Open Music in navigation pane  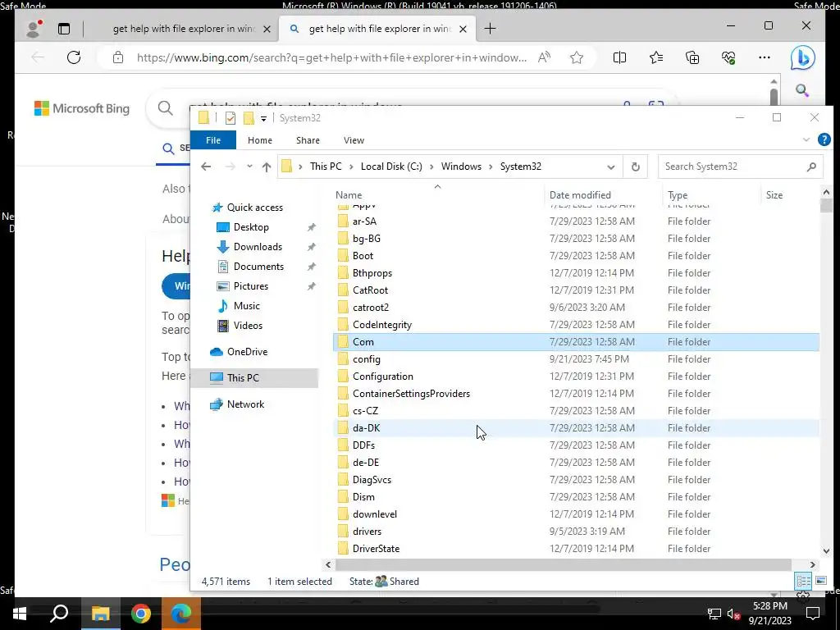(246, 305)
